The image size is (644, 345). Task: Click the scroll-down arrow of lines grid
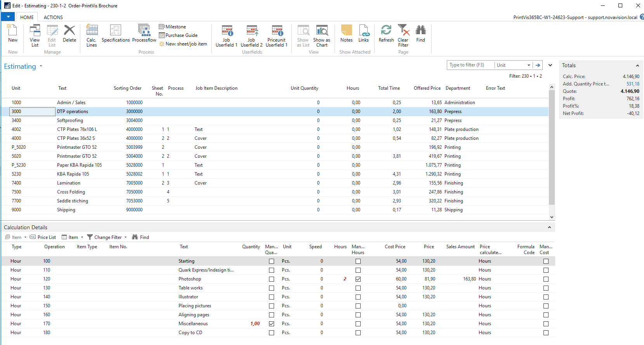(552, 217)
